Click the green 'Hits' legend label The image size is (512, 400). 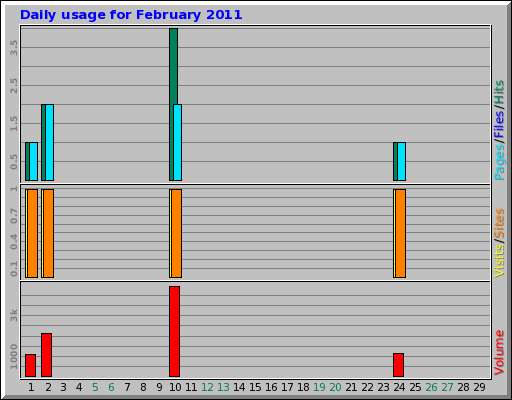[499, 92]
